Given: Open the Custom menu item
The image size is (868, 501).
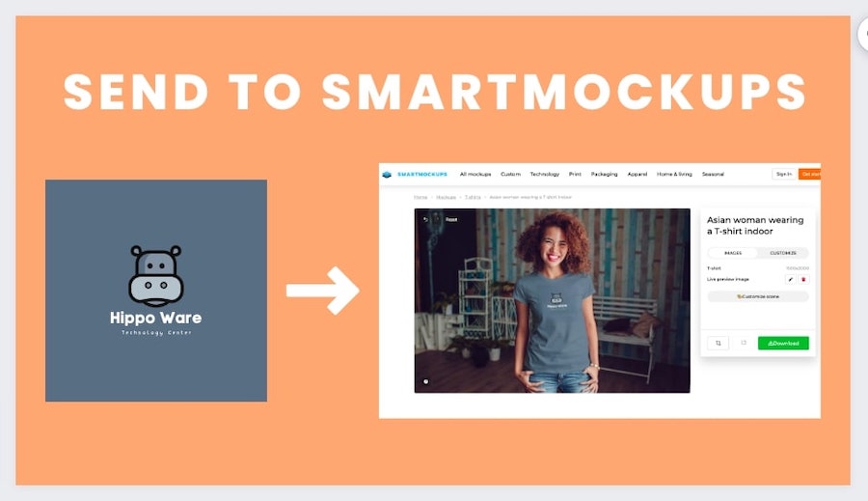Looking at the screenshot, I should point(510,174).
